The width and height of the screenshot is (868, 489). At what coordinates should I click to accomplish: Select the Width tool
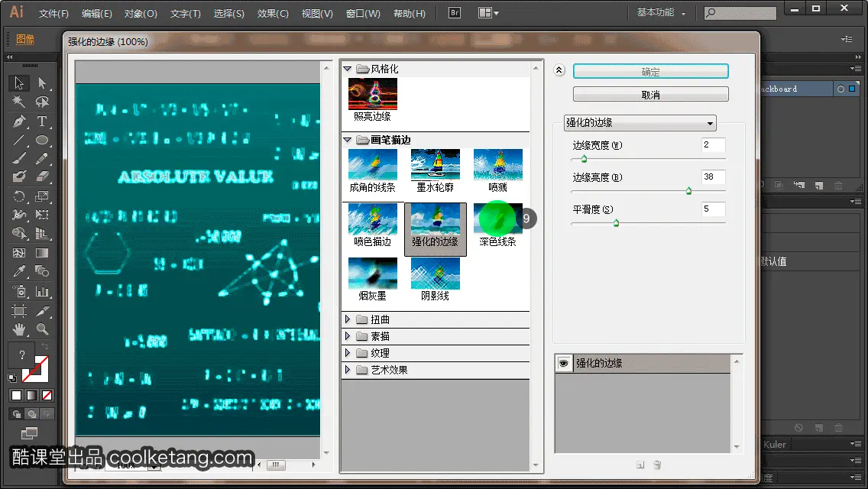(x=19, y=215)
